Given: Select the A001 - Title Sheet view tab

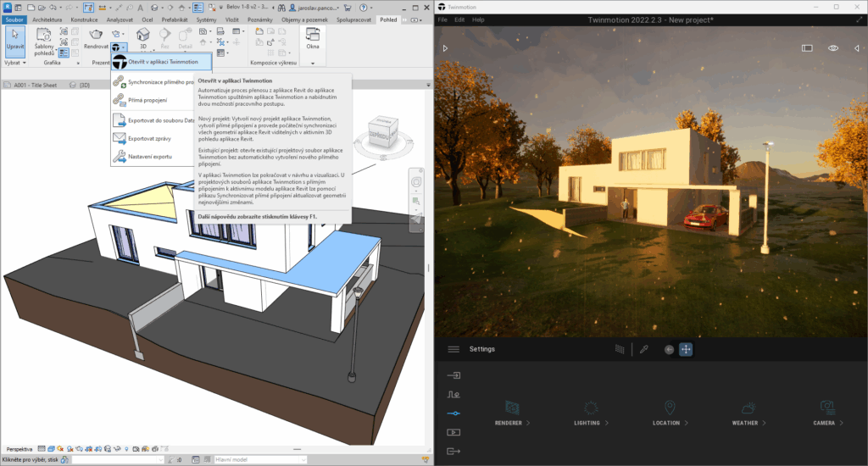Looking at the screenshot, I should coord(35,86).
